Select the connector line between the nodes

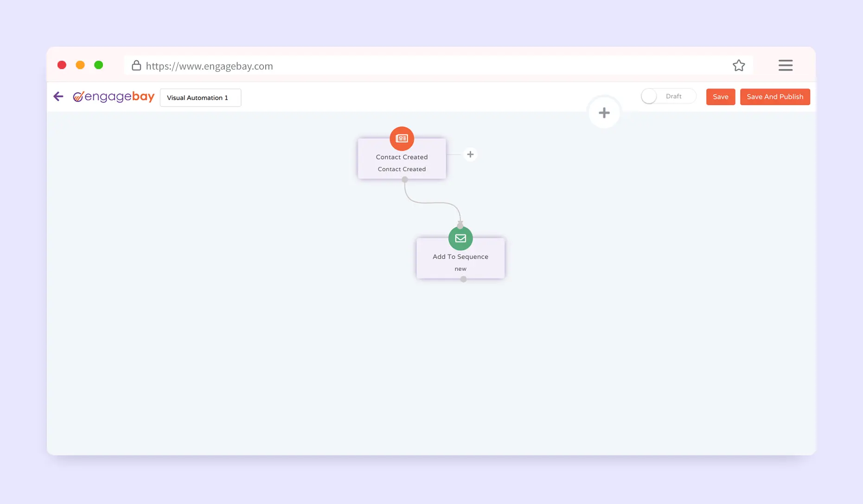click(x=432, y=203)
